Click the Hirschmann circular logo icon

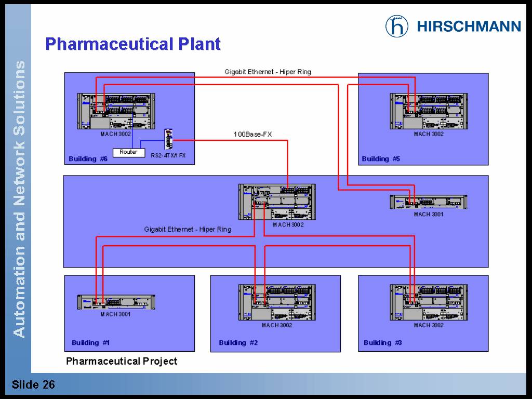(397, 26)
